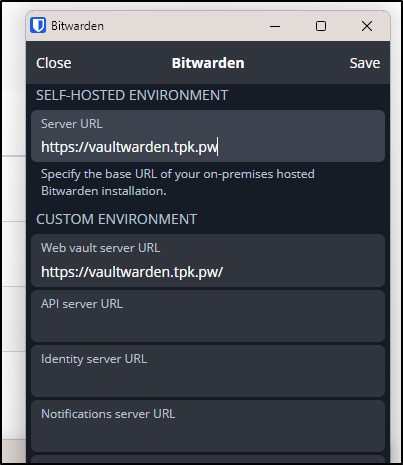Select the partially visible field below Notifications
The width and height of the screenshot is (403, 465).
coord(208,459)
